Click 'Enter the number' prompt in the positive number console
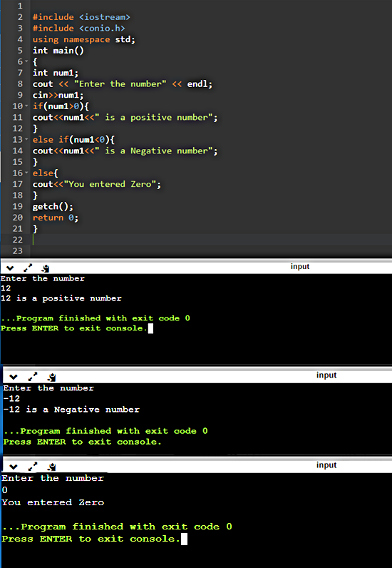Screen dimensions: 392x568 (43, 278)
